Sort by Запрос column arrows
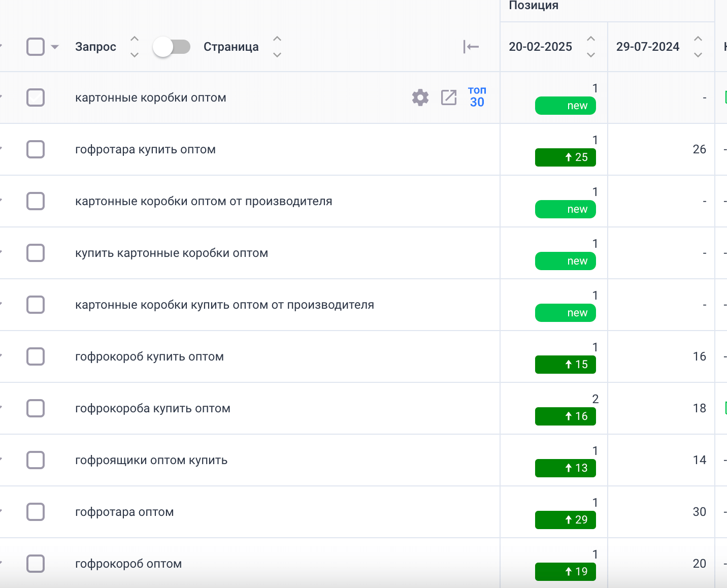 tap(135, 47)
